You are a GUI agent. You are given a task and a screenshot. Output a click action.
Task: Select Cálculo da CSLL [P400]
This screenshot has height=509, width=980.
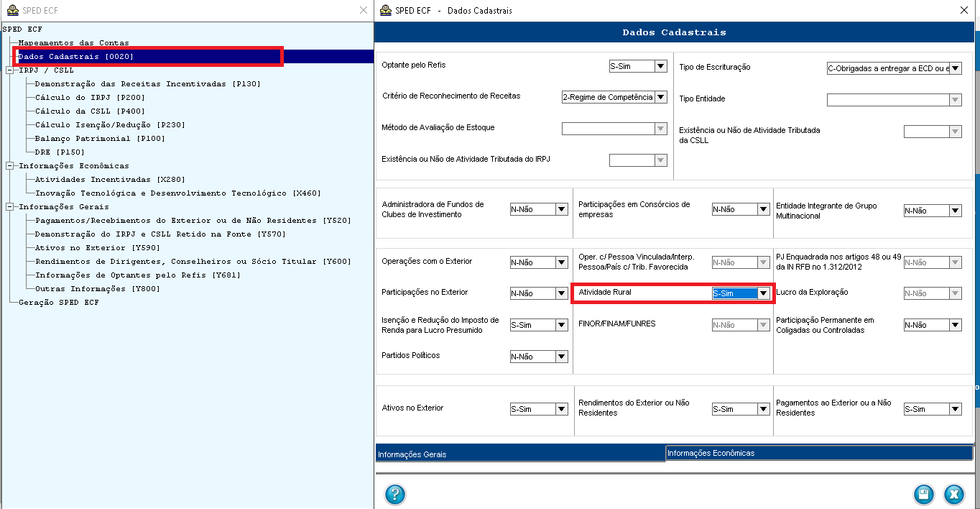click(x=91, y=111)
